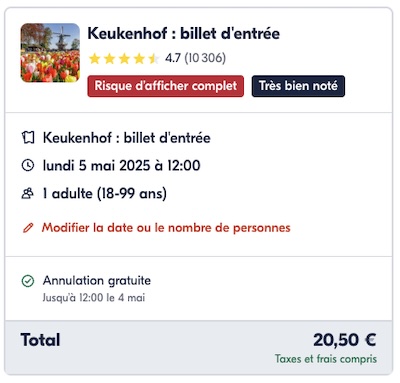This screenshot has width=400, height=383.
Task: Click the people icon beside 1 adulte
Action: [28, 193]
